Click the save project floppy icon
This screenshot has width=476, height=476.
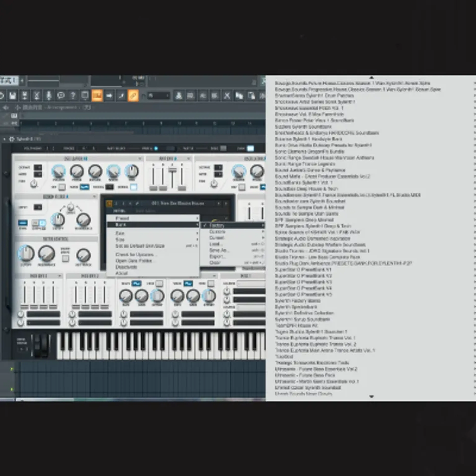(13, 96)
